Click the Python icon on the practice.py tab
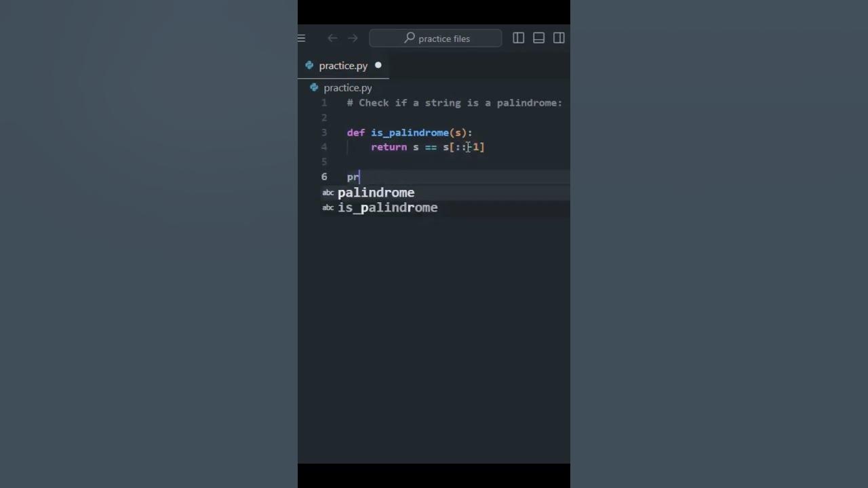Image resolution: width=868 pixels, height=488 pixels. click(x=309, y=66)
